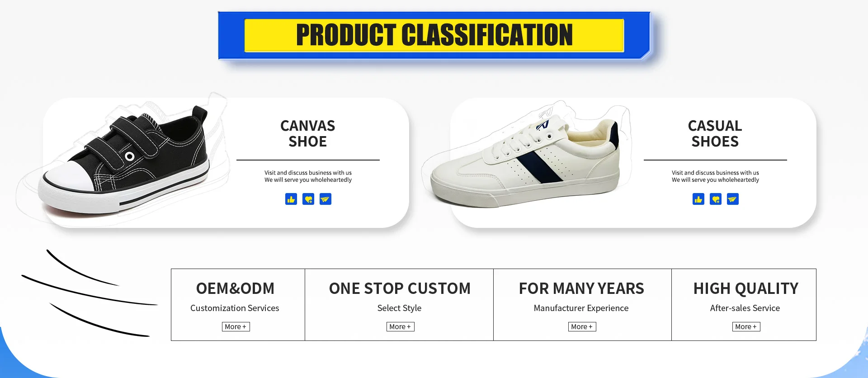Click the OEM&ODM heading

236,288
